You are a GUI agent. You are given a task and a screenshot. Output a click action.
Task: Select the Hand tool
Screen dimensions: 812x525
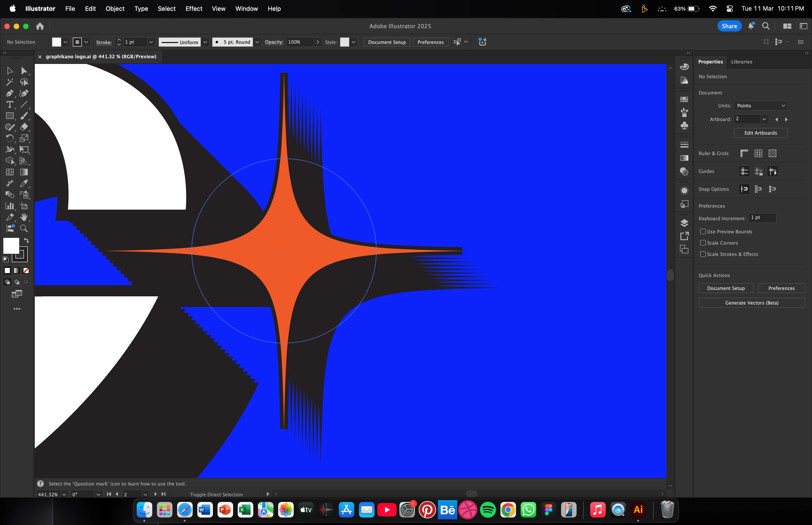point(23,217)
